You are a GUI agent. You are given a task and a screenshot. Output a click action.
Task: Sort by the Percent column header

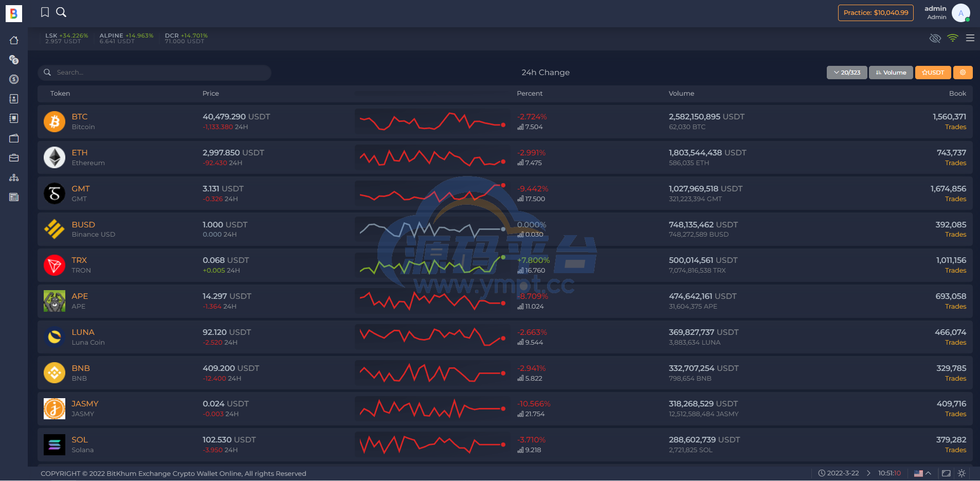[x=530, y=94]
